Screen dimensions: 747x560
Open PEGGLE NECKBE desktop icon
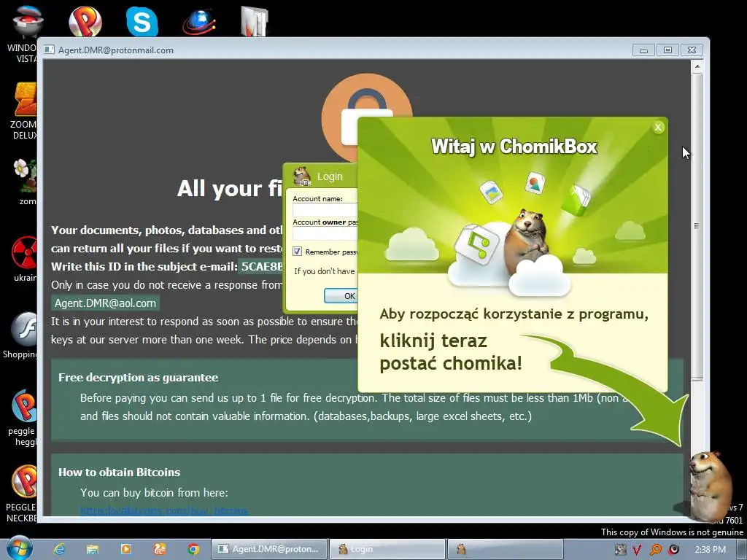23,494
